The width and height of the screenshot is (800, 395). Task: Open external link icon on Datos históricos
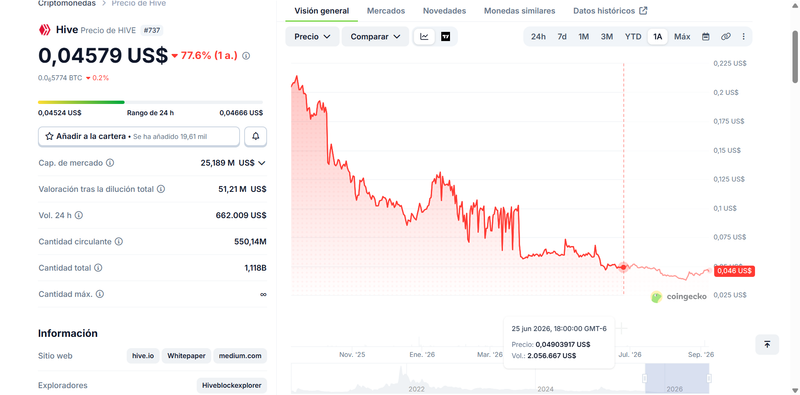coord(643,11)
